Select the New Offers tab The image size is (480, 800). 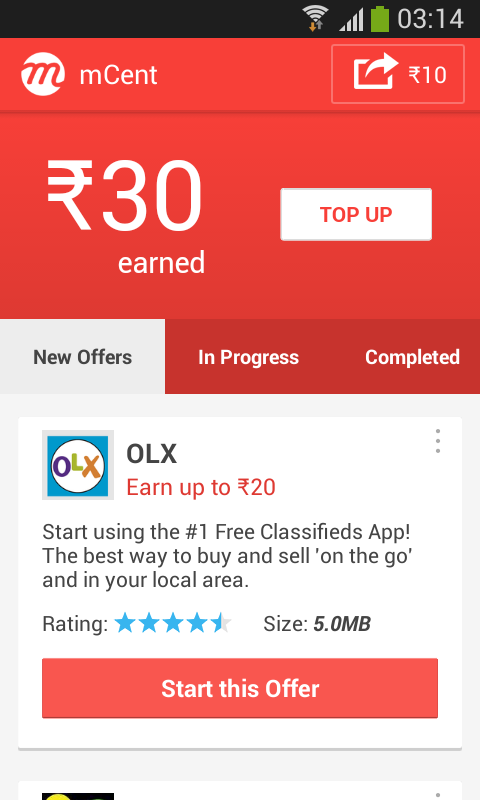coord(83,357)
